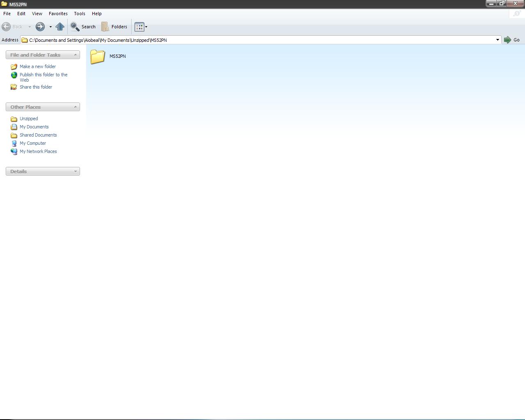Click the My Network Places icon
The width and height of the screenshot is (525, 420).
coord(14,151)
